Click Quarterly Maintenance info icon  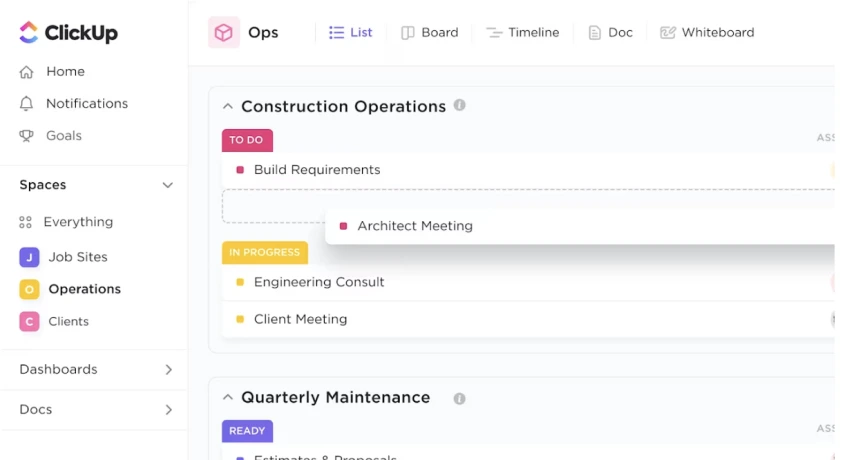(x=459, y=398)
